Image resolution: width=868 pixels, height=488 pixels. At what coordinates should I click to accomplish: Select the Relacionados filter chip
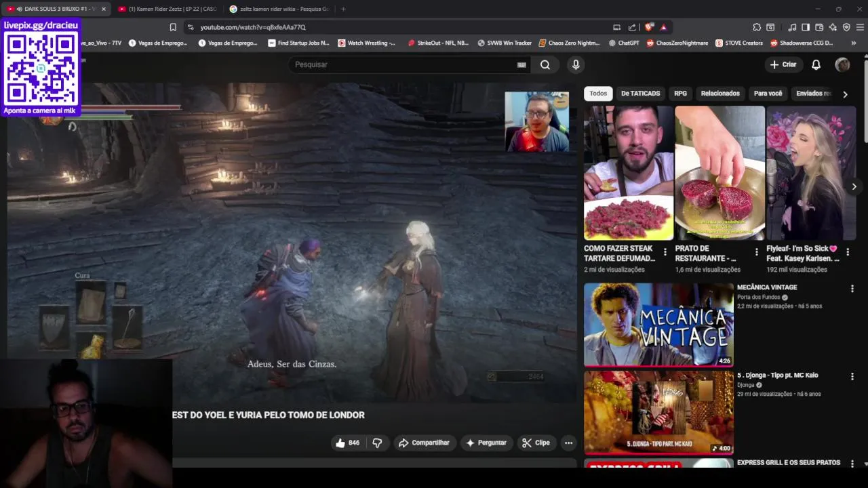click(720, 94)
